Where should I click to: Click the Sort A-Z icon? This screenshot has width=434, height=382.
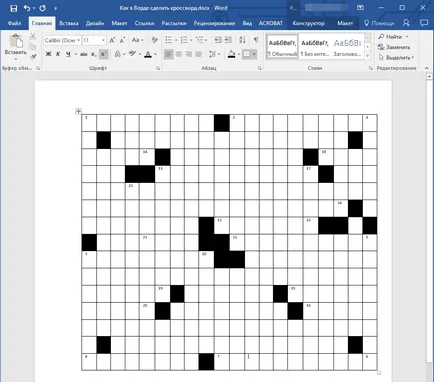tap(242, 40)
